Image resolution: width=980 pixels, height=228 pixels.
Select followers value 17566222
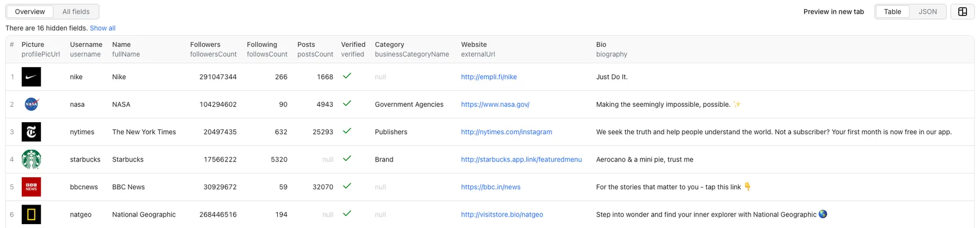(220, 159)
